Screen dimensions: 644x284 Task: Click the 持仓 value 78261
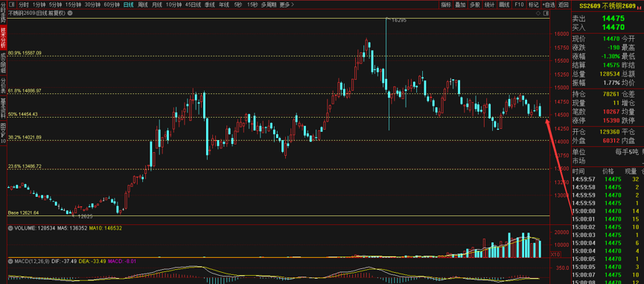611,94
